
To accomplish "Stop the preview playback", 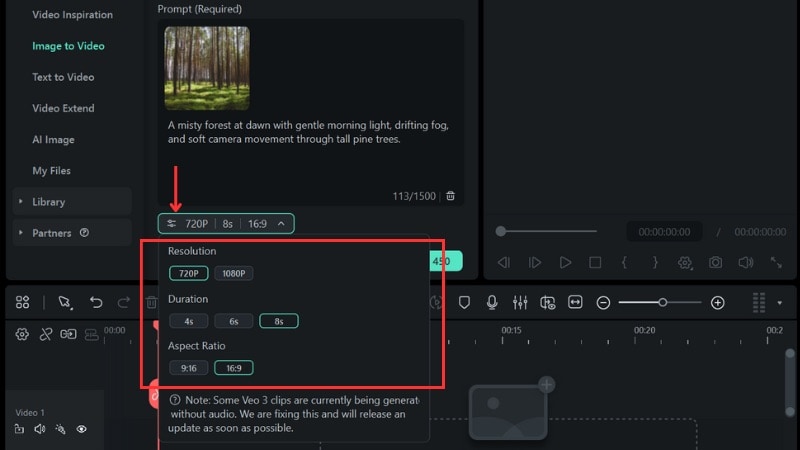I will [595, 262].
